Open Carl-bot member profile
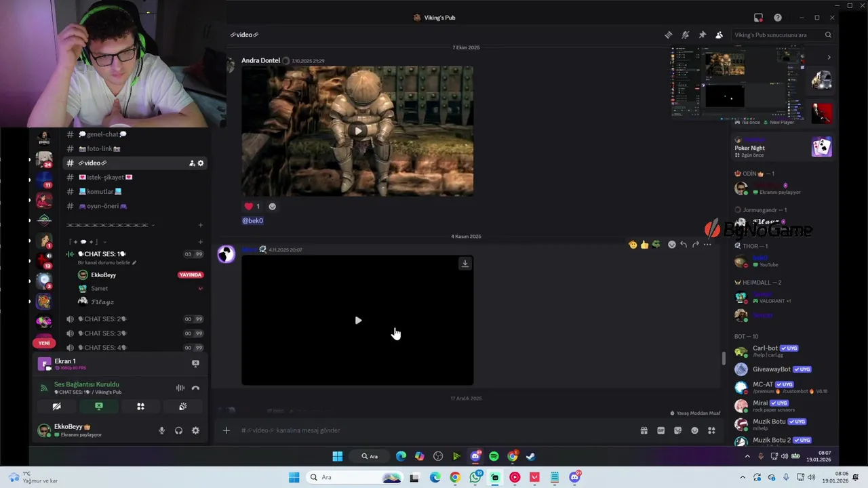 [x=783, y=351]
